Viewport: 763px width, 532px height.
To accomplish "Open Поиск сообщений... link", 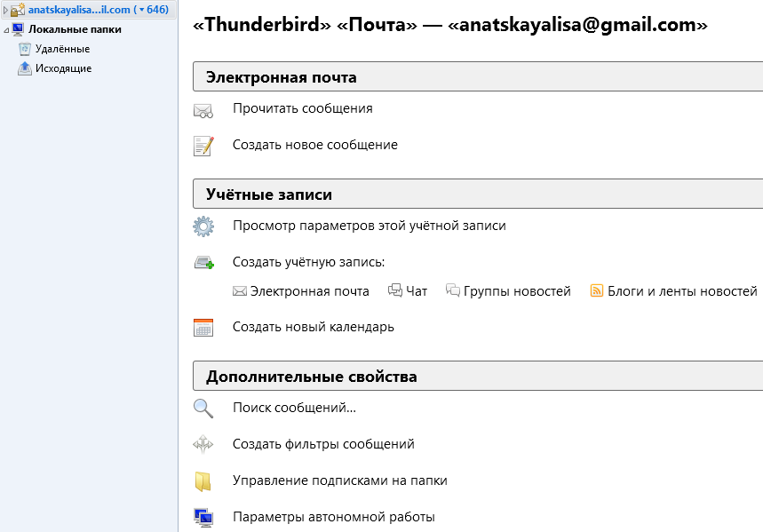I will pyautogui.click(x=294, y=408).
